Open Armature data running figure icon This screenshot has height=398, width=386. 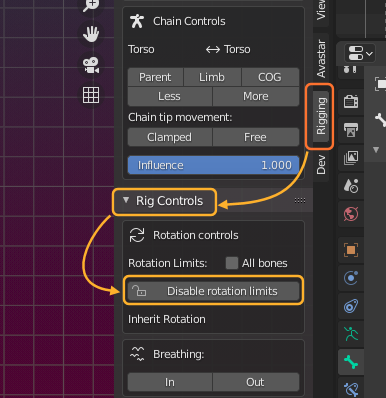coord(351,334)
